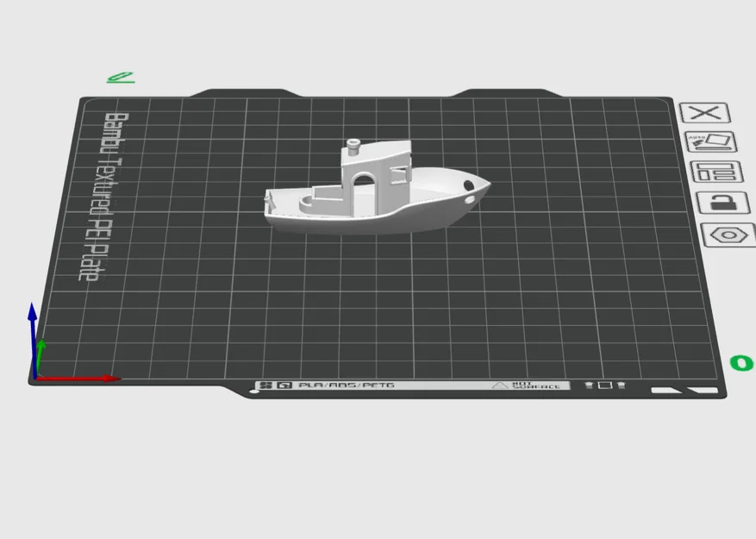Click the green Y-axis arrow at the plate origin
Screen dimensions: 756x539
coord(41,354)
